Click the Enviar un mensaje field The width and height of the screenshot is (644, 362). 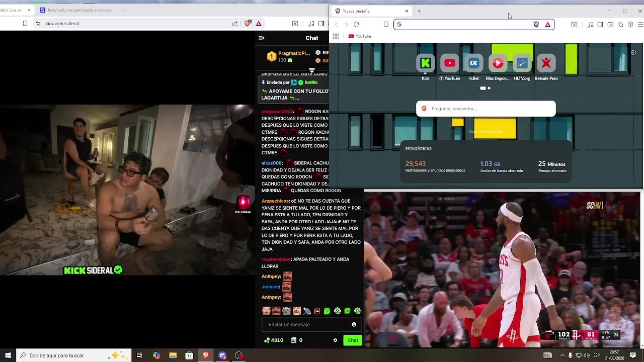[x=312, y=325]
